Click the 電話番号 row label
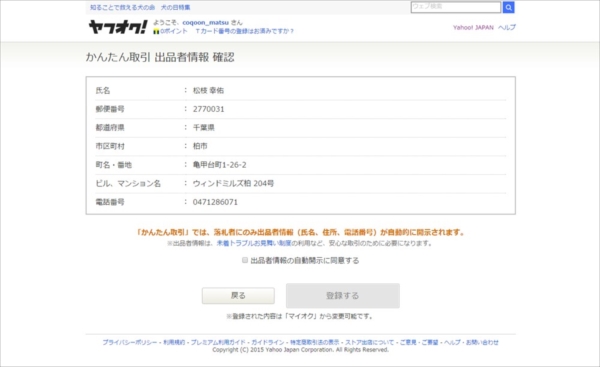The image size is (600, 367). tap(110, 202)
